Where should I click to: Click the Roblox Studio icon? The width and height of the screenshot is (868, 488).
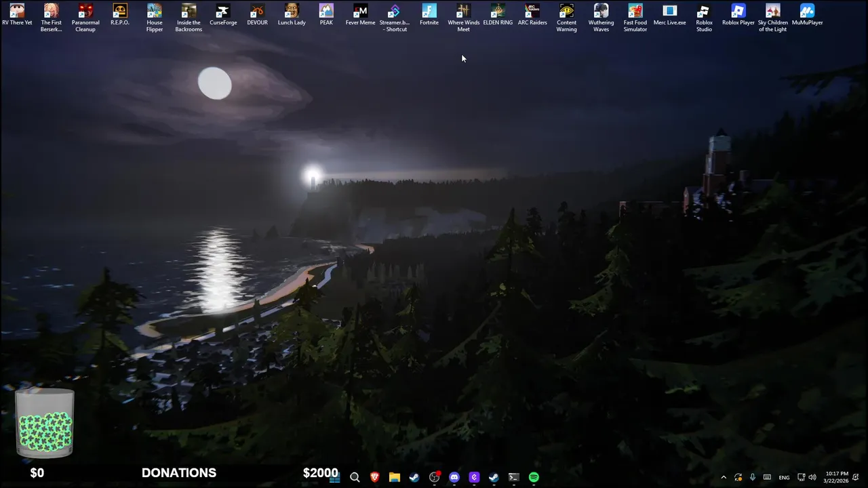point(704,18)
